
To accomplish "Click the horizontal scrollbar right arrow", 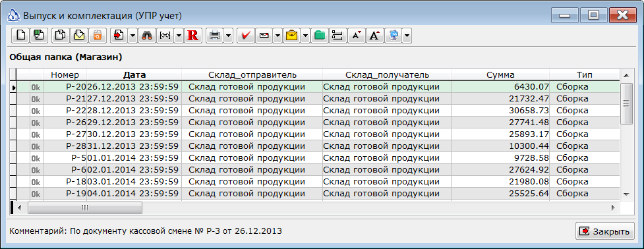I will pos(613,207).
